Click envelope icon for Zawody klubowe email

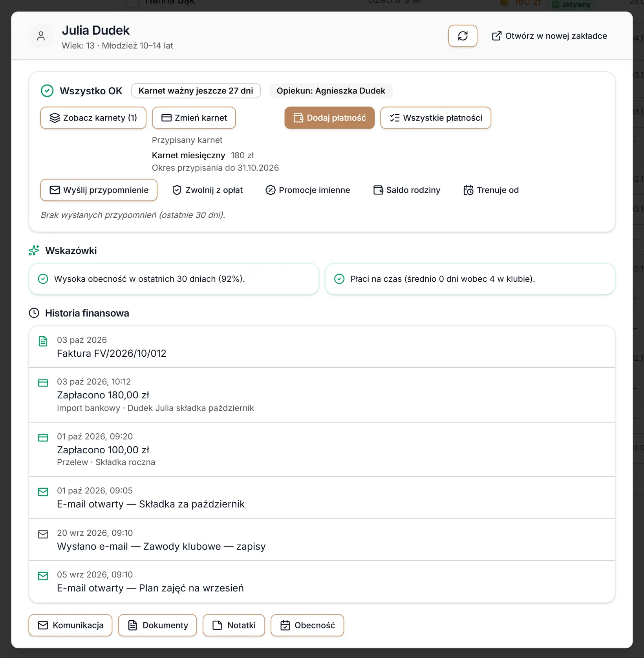click(x=43, y=534)
